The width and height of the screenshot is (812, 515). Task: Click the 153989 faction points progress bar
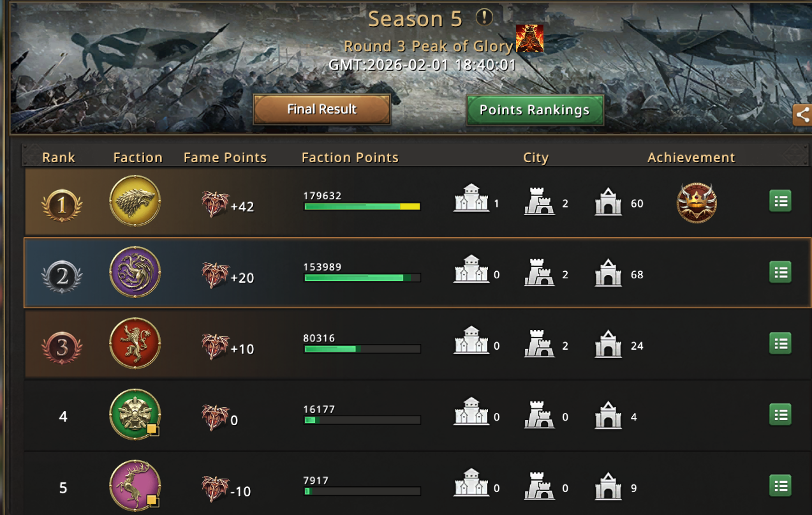(362, 278)
